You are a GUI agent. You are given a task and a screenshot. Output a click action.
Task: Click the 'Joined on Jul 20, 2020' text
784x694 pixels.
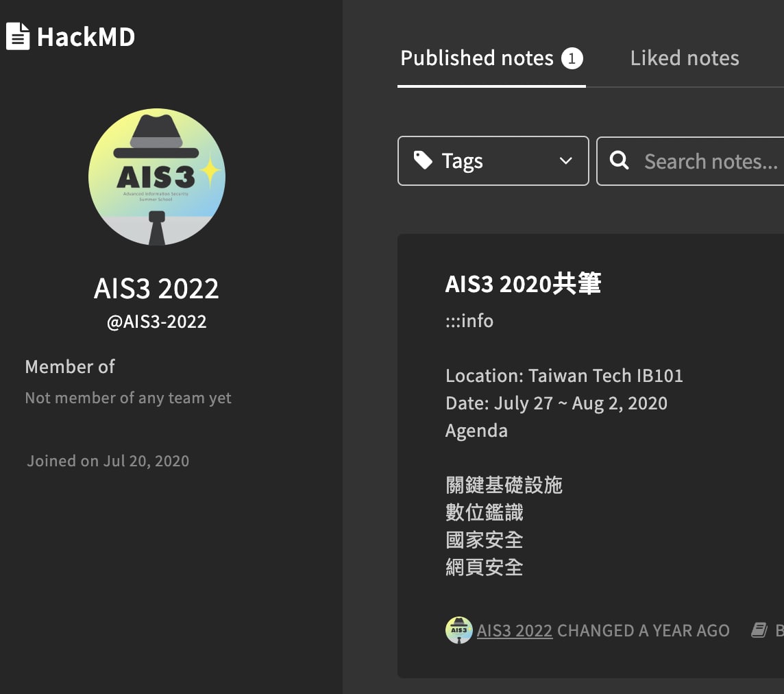[x=108, y=461]
